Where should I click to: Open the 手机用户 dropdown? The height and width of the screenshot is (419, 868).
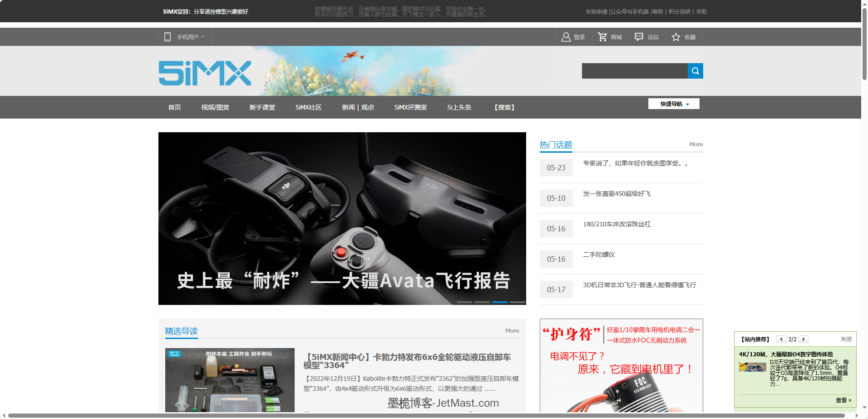191,37
